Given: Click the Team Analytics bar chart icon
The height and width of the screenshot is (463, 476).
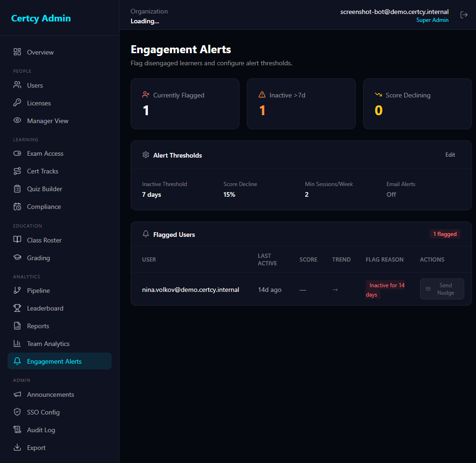Looking at the screenshot, I should click(17, 344).
